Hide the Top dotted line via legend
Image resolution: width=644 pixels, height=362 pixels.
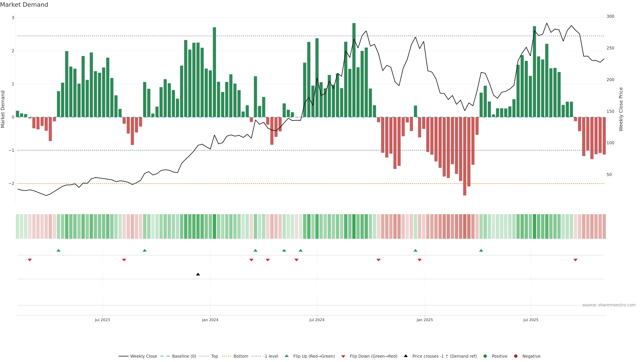(214, 356)
